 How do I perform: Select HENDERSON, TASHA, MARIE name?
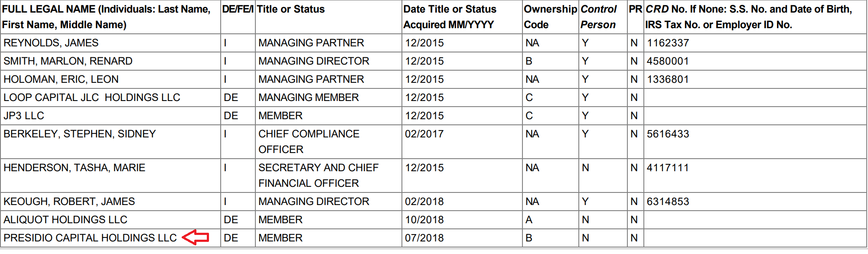pyautogui.click(x=75, y=168)
